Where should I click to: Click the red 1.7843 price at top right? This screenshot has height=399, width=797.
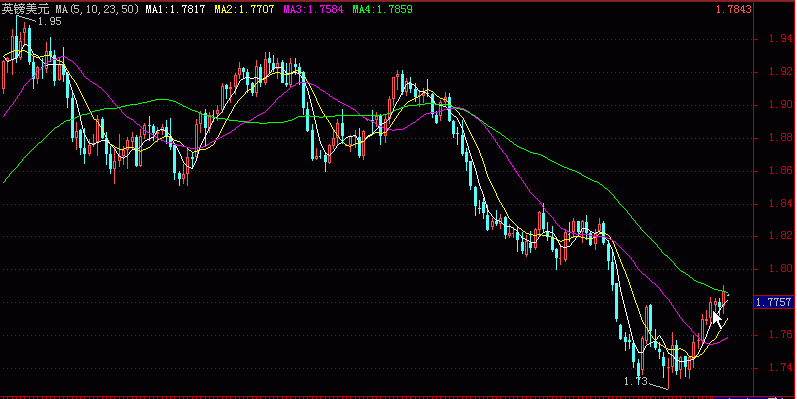pyautogui.click(x=733, y=9)
